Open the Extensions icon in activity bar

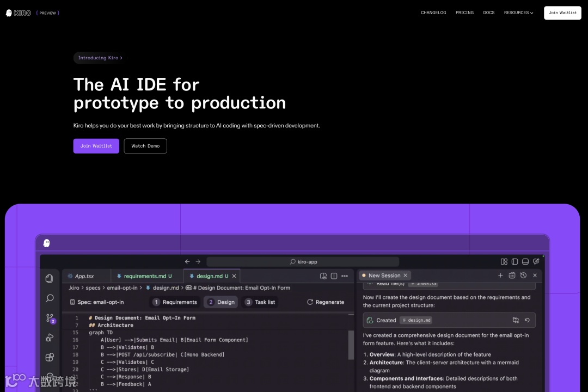[x=50, y=357]
